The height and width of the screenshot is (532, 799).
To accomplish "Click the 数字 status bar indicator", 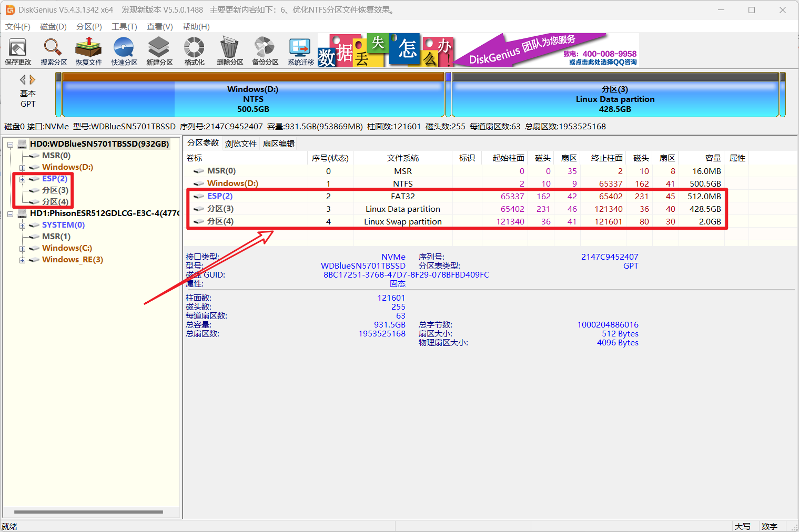I will [770, 526].
